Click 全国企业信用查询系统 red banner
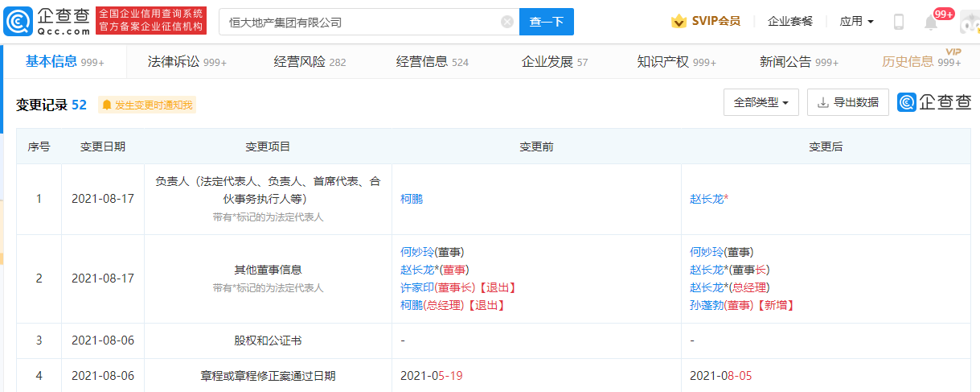The image size is (980, 392). click(151, 21)
